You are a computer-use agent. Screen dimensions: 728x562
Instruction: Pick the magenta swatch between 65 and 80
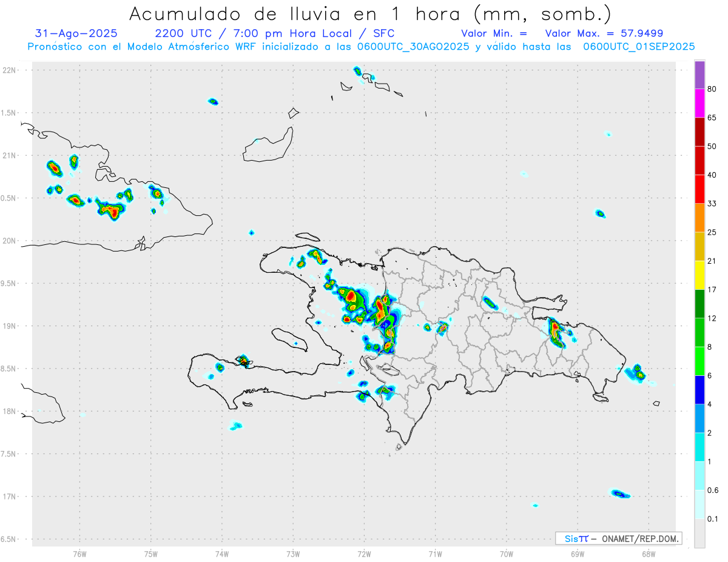point(699,103)
